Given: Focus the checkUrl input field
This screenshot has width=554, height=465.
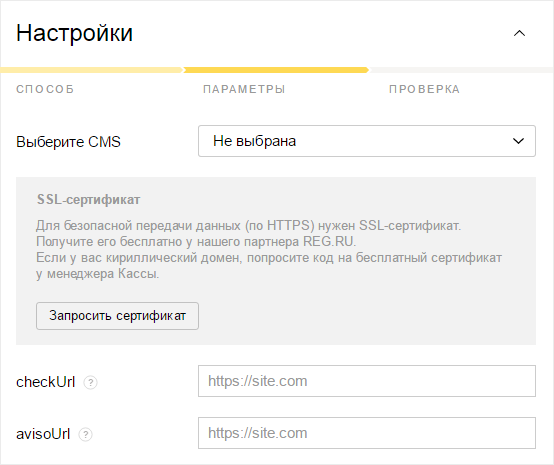Looking at the screenshot, I should (367, 381).
